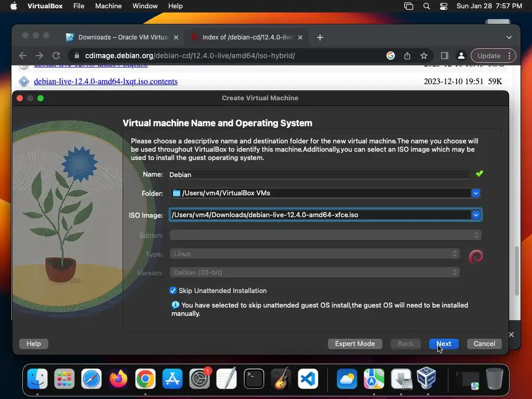Viewport: 532px width, 399px height.
Task: Open Terminal from the dock
Action: [x=254, y=378]
